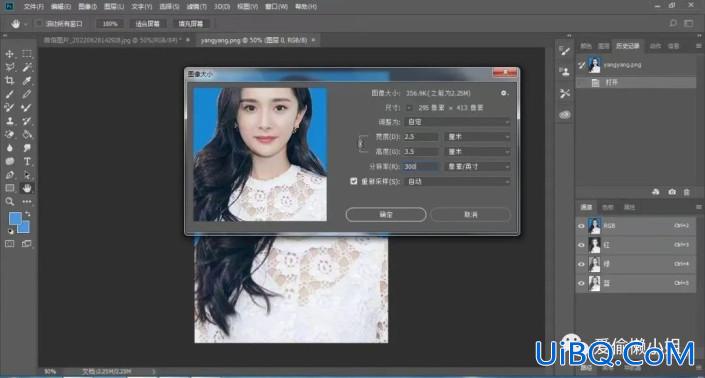This screenshot has width=705, height=378.
Task: Delete current state trash icon in History
Action: point(687,192)
